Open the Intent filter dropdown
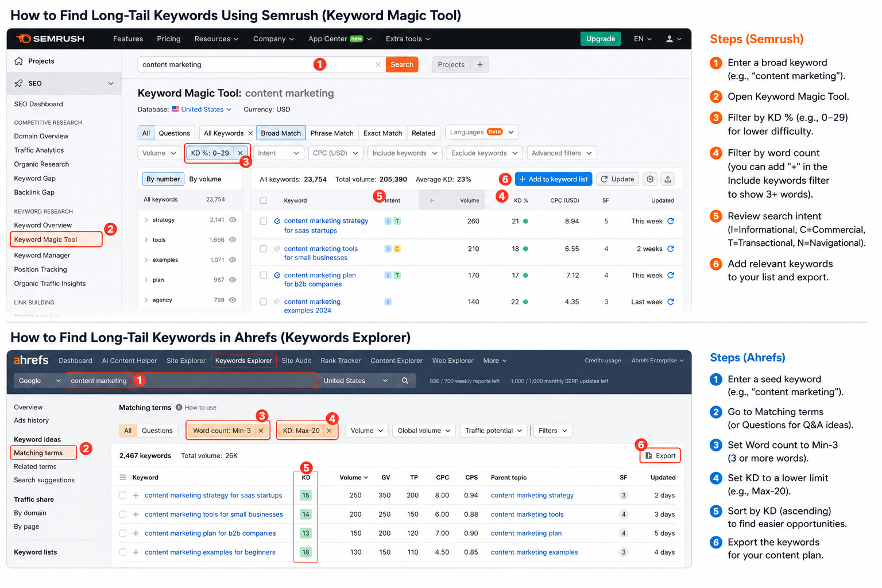882x588 pixels. pyautogui.click(x=278, y=153)
